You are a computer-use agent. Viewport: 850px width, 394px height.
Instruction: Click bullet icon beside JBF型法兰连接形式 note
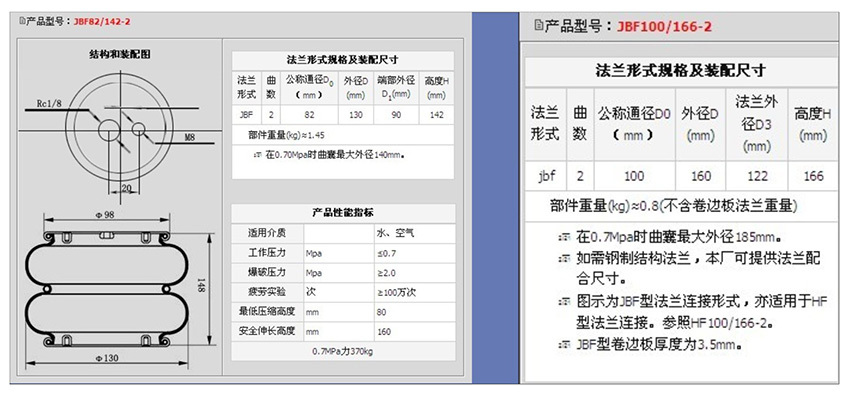(565, 302)
